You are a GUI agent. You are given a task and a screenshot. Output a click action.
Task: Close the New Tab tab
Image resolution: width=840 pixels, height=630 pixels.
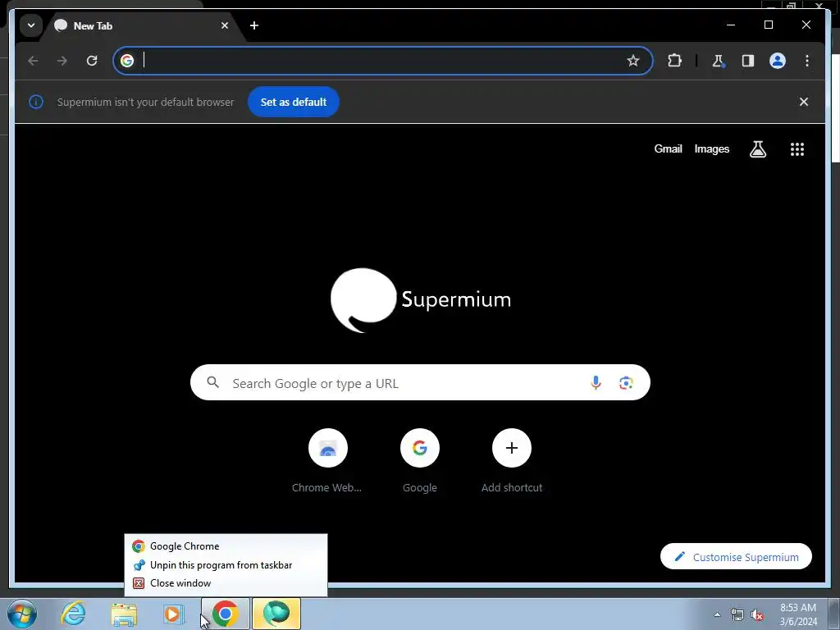pos(225,25)
